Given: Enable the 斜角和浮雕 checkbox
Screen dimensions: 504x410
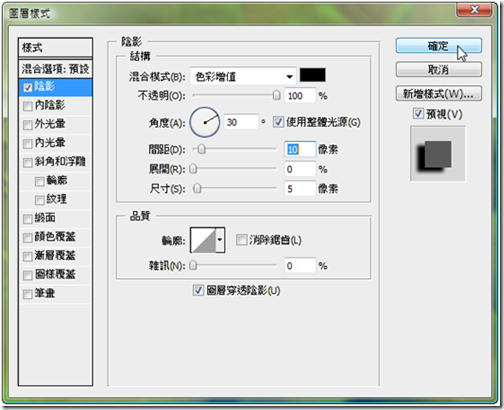Looking at the screenshot, I should [28, 163].
